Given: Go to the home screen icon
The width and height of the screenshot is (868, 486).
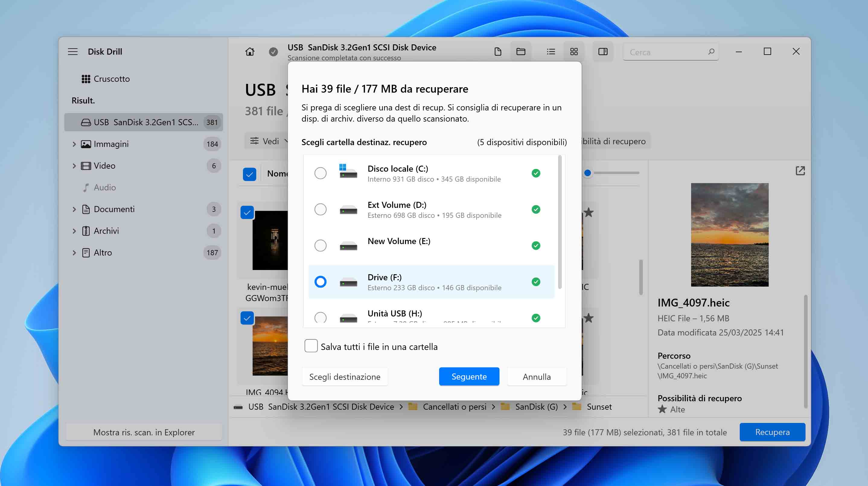Looking at the screenshot, I should tap(250, 52).
